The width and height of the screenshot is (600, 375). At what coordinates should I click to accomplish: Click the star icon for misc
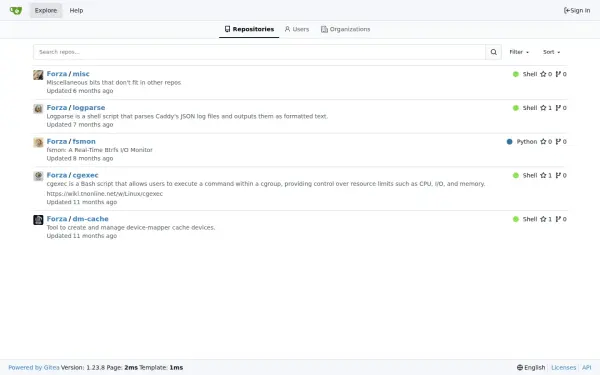[543, 74]
